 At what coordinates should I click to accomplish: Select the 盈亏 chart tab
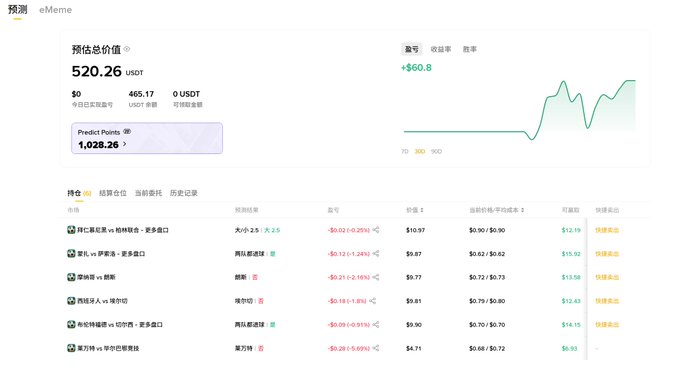point(411,49)
